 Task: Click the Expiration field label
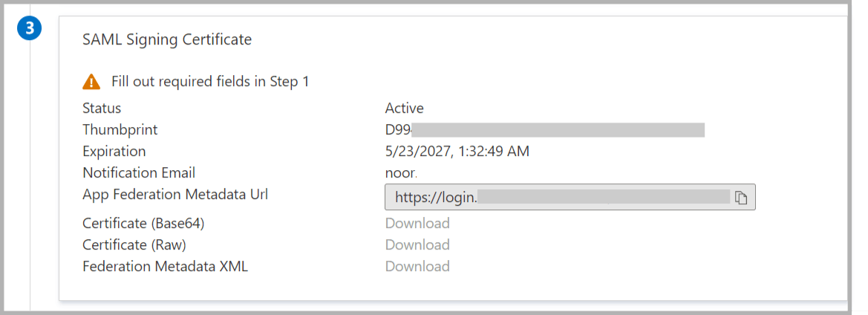[114, 152]
